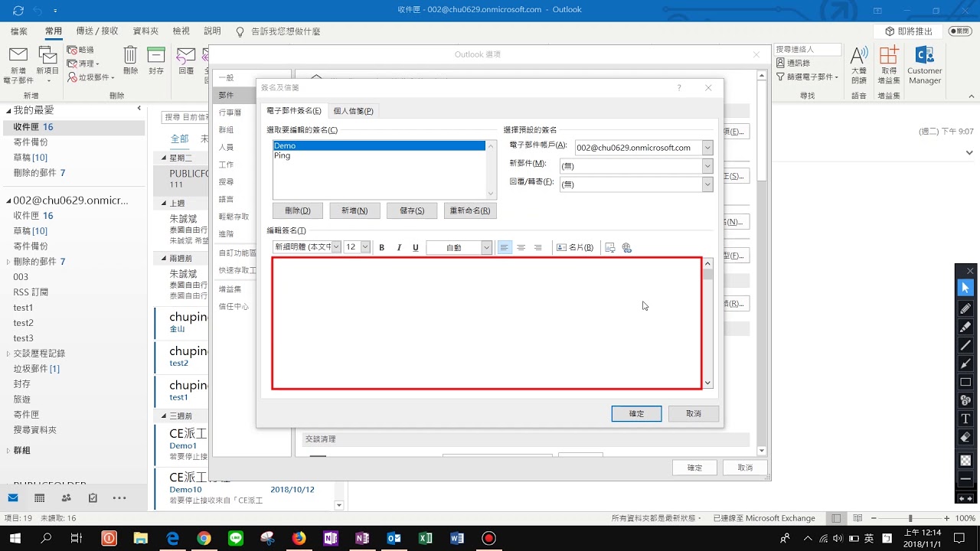The width and height of the screenshot is (980, 551).
Task: Toggle underline in signature editor
Action: (416, 247)
